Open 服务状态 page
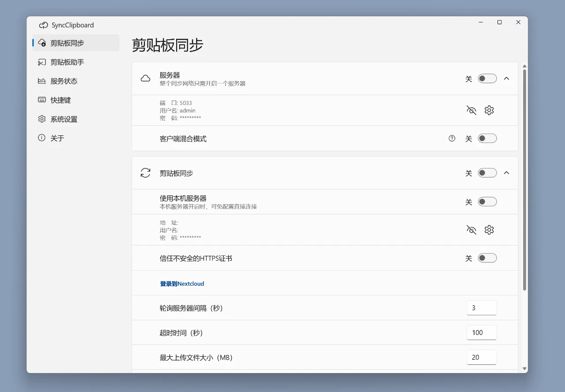 tap(76, 81)
